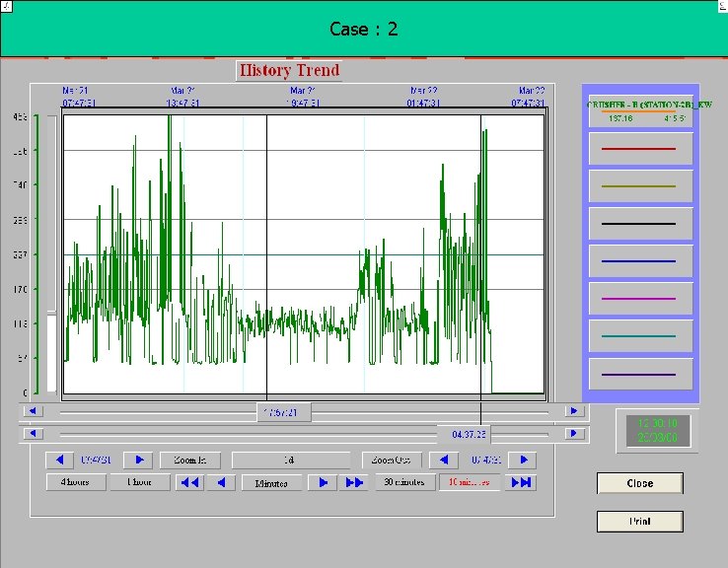Select the 30 minutes time span
The width and height of the screenshot is (728, 568).
(x=404, y=482)
